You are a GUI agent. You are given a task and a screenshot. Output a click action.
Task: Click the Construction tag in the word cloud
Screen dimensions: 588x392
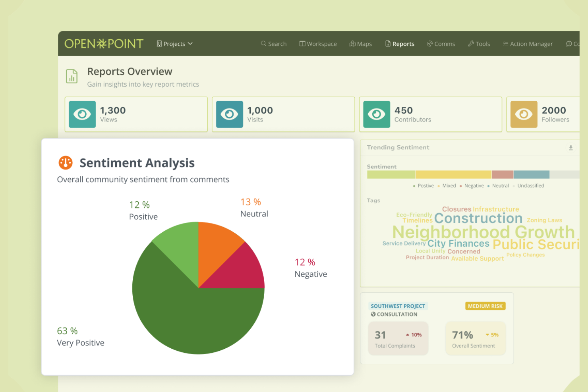pos(478,218)
